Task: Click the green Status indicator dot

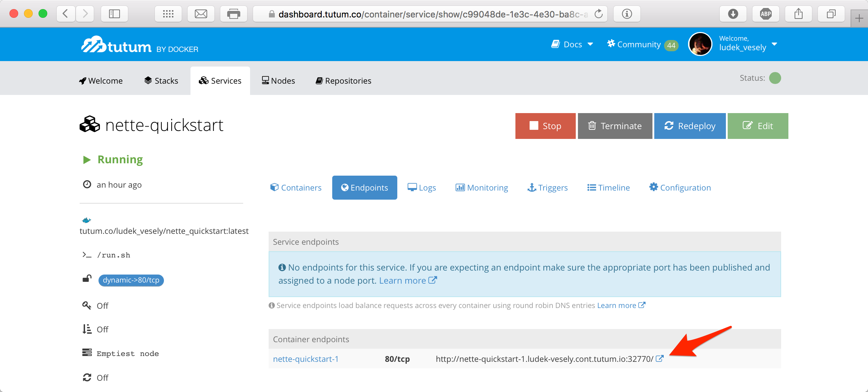Action: 775,78
